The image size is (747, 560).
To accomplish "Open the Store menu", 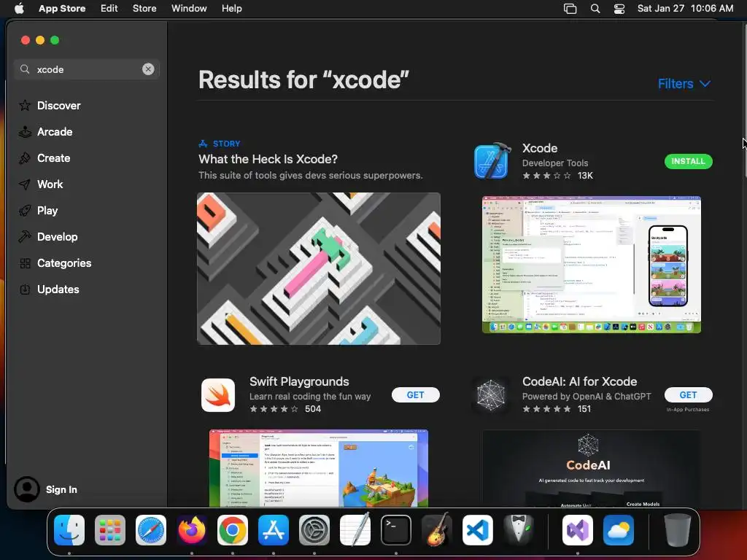I will [x=144, y=8].
